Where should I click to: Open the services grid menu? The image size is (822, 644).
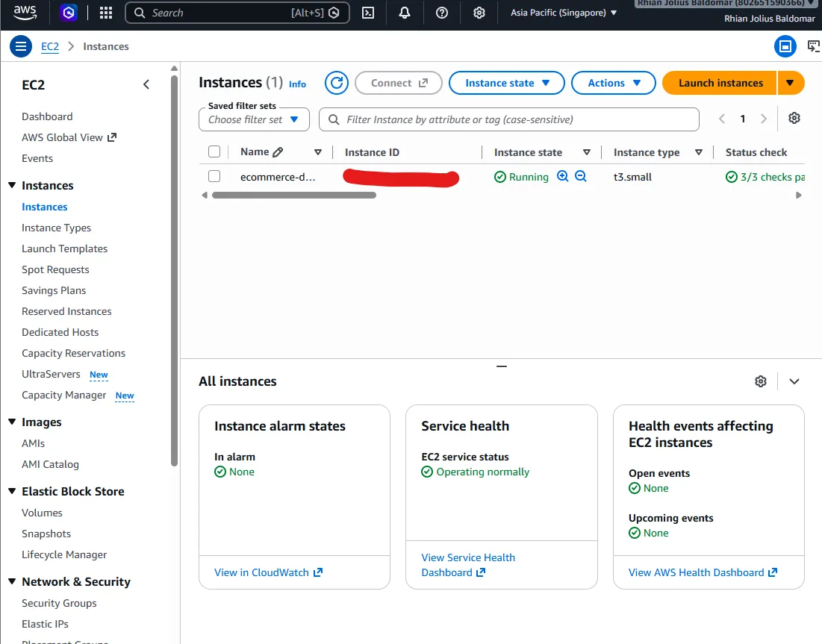(x=106, y=13)
